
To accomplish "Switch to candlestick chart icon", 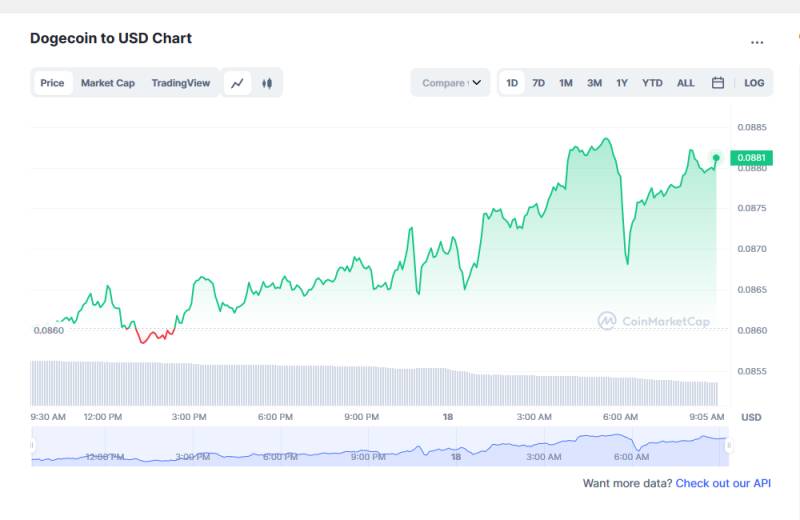I will 267,83.
